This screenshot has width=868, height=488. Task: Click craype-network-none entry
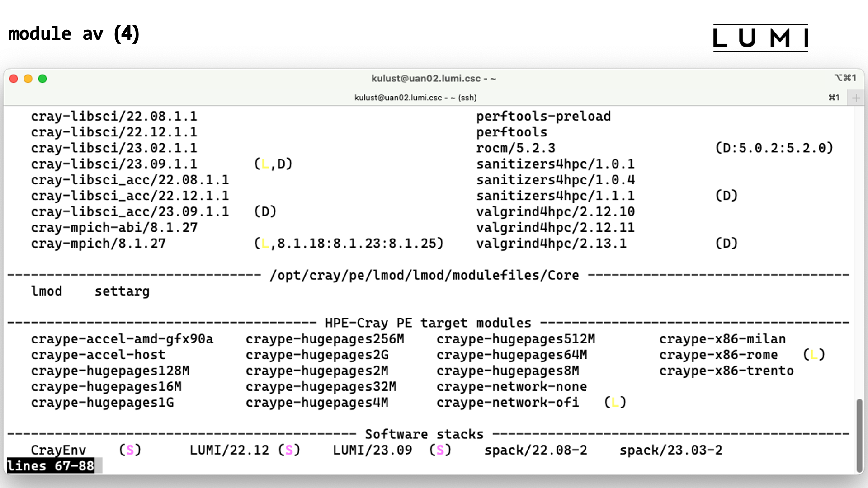(x=512, y=387)
